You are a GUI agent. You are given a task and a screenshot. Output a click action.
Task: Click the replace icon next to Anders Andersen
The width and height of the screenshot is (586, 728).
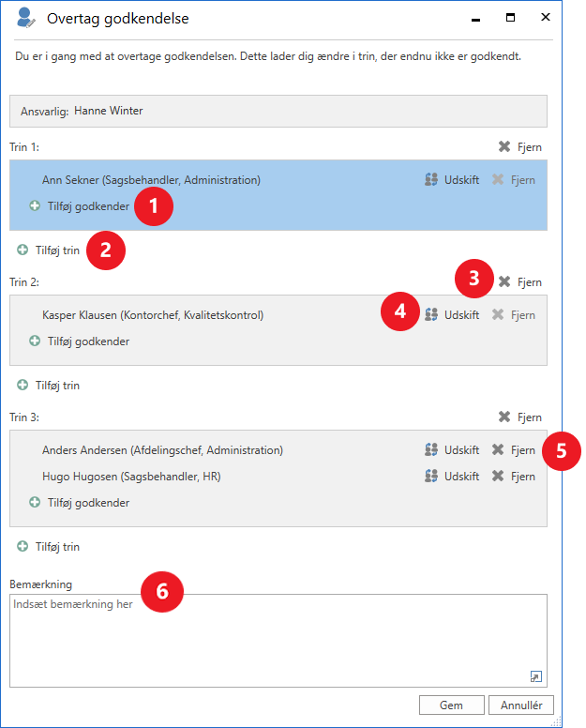pyautogui.click(x=431, y=450)
